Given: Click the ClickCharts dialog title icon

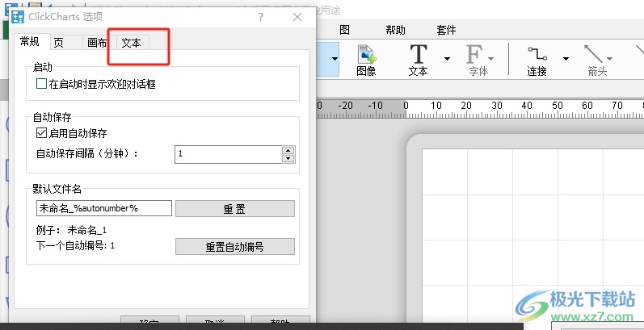Looking at the screenshot, I should (x=18, y=17).
